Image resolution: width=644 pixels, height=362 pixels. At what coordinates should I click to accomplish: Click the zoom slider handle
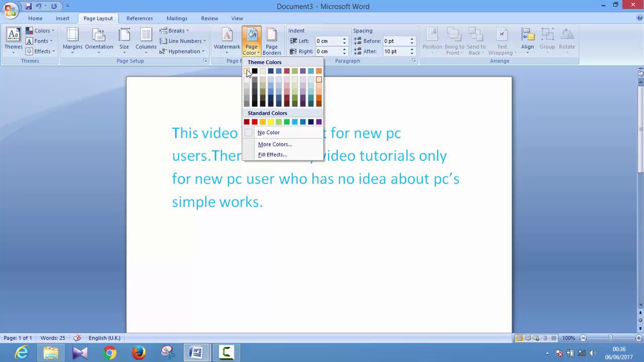coord(611,338)
